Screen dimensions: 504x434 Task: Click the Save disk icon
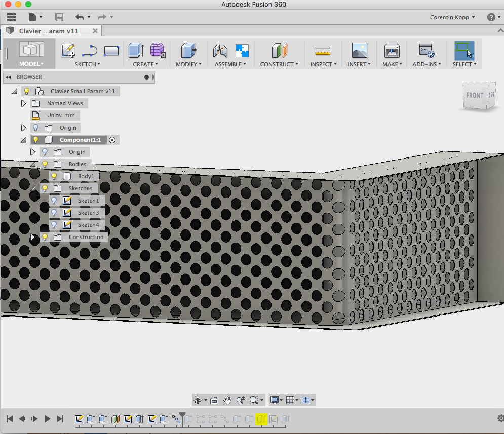coord(58,17)
